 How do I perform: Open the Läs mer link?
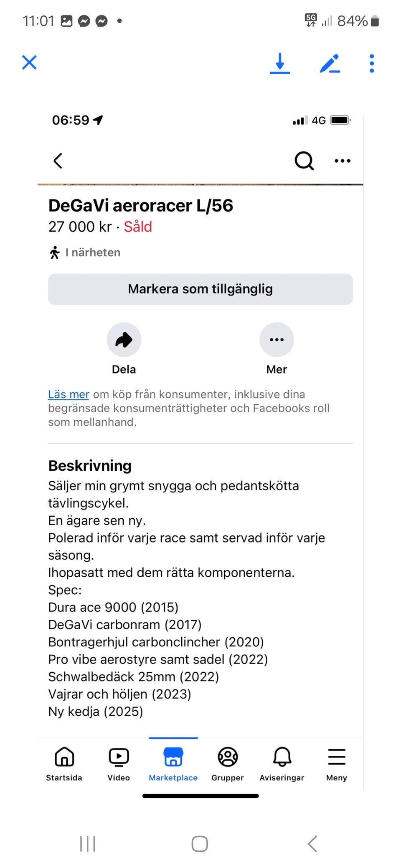(x=69, y=394)
